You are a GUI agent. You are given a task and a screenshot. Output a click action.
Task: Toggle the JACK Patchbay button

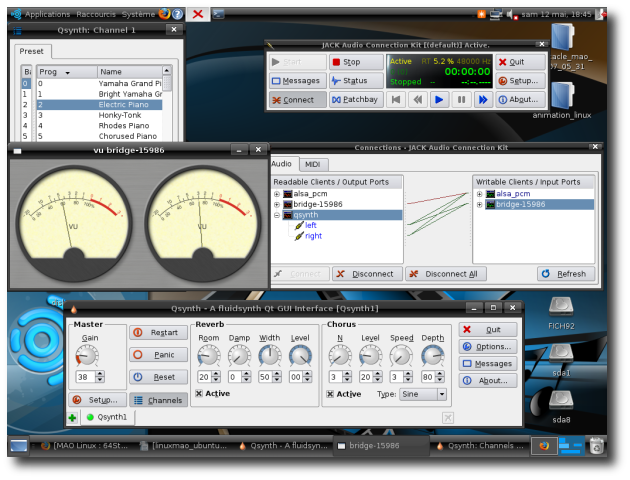click(x=357, y=100)
